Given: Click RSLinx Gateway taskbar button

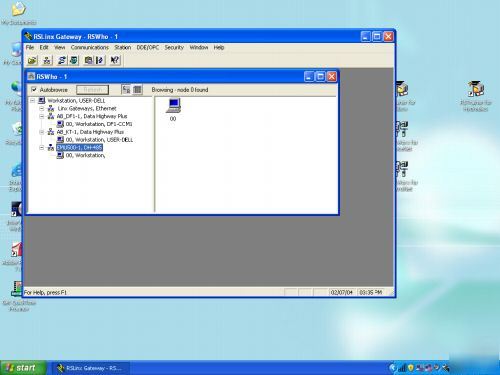Looking at the screenshot, I should 90,368.
